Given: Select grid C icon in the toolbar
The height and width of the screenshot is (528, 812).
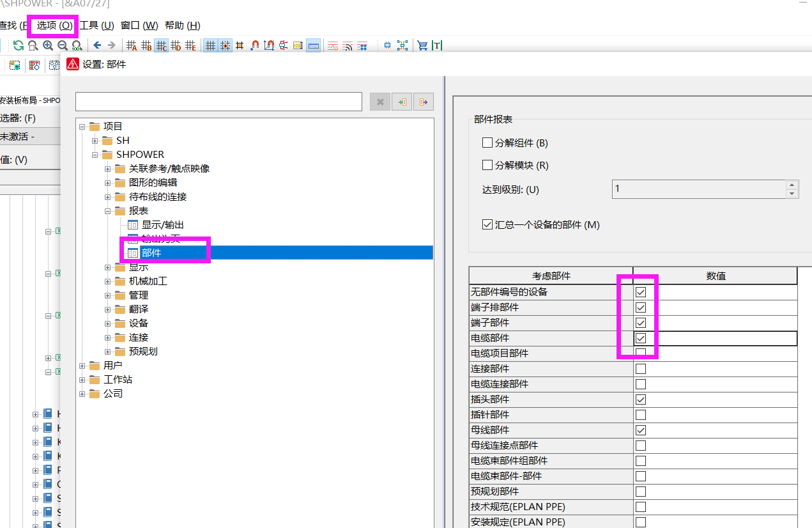Looking at the screenshot, I should [x=161, y=45].
